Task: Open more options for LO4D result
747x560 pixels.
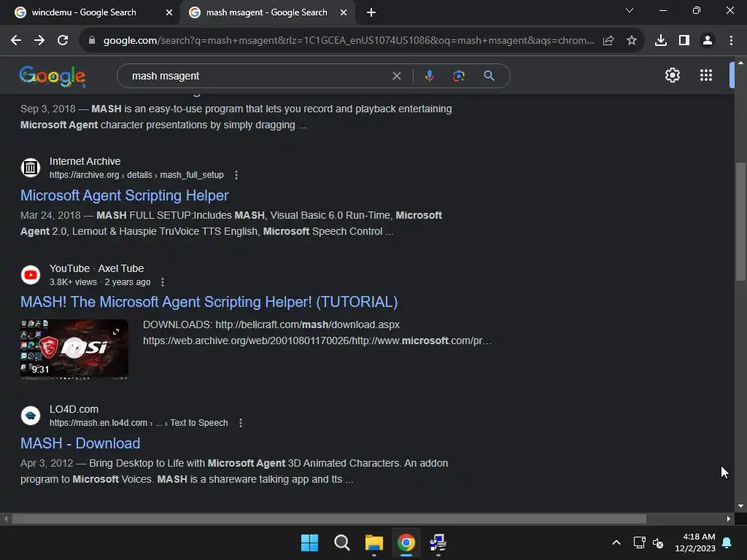Action: [x=241, y=423]
